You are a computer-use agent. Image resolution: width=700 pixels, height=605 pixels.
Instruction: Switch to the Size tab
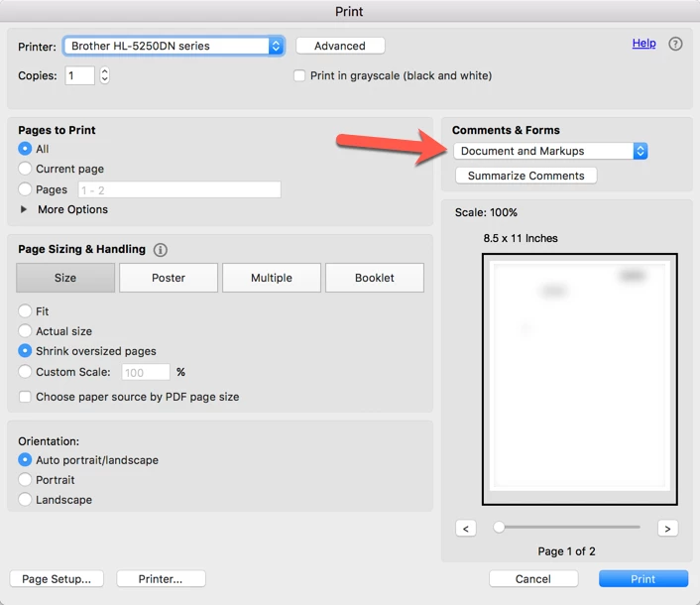point(65,278)
